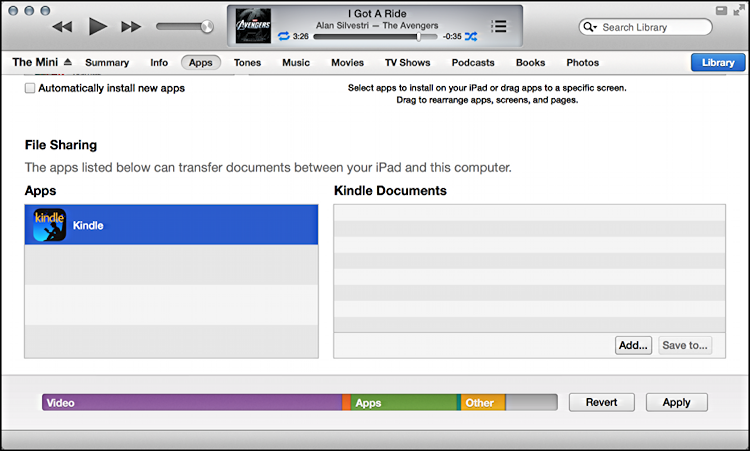
Task: Click the Library button
Action: tap(717, 62)
